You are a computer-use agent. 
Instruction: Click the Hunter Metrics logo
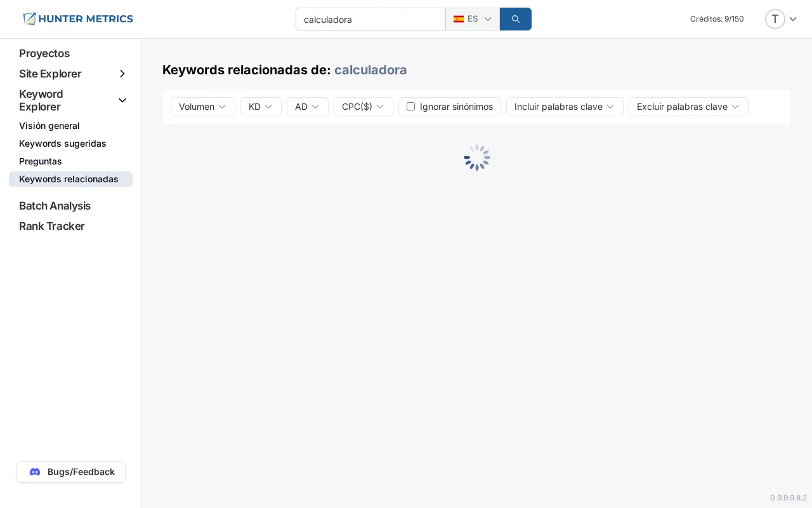pyautogui.click(x=77, y=19)
